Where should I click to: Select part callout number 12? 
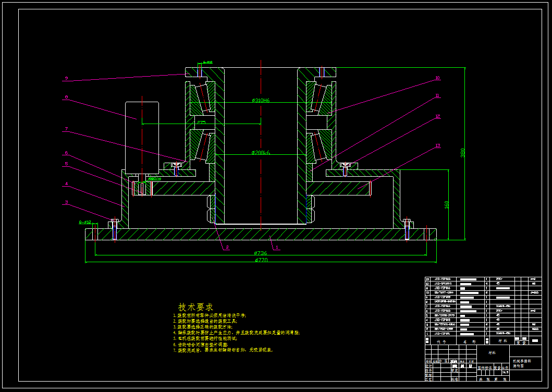click(x=438, y=116)
